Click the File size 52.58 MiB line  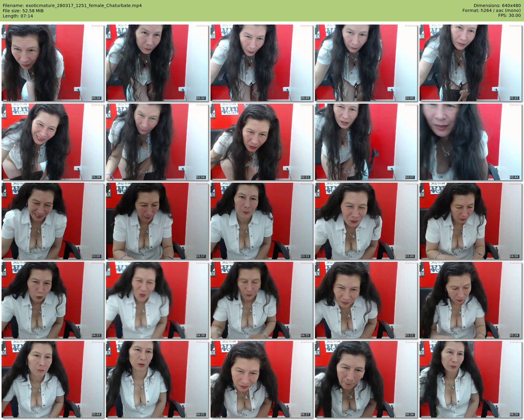(x=23, y=11)
